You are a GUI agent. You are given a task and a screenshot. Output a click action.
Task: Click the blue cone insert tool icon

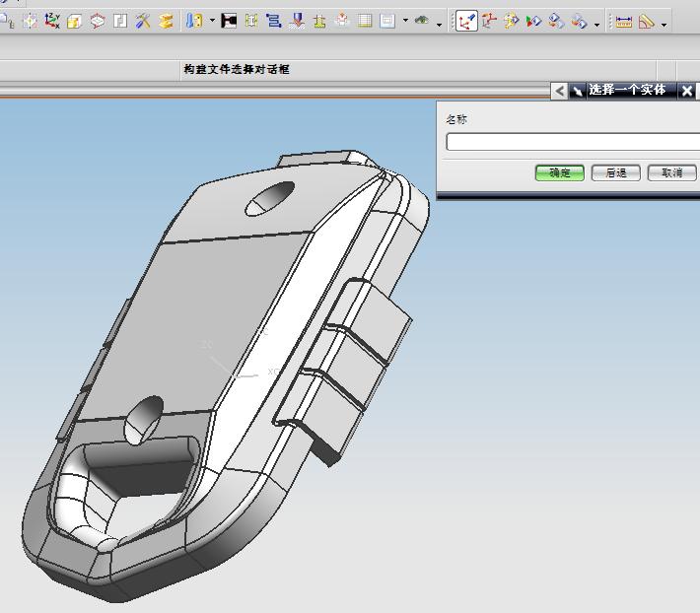pos(297,21)
